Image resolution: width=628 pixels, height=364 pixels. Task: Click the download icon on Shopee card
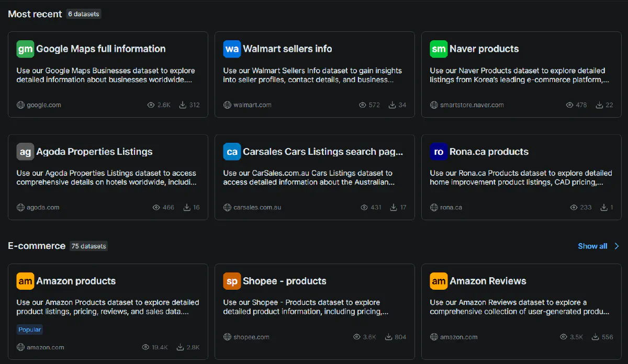(387, 337)
